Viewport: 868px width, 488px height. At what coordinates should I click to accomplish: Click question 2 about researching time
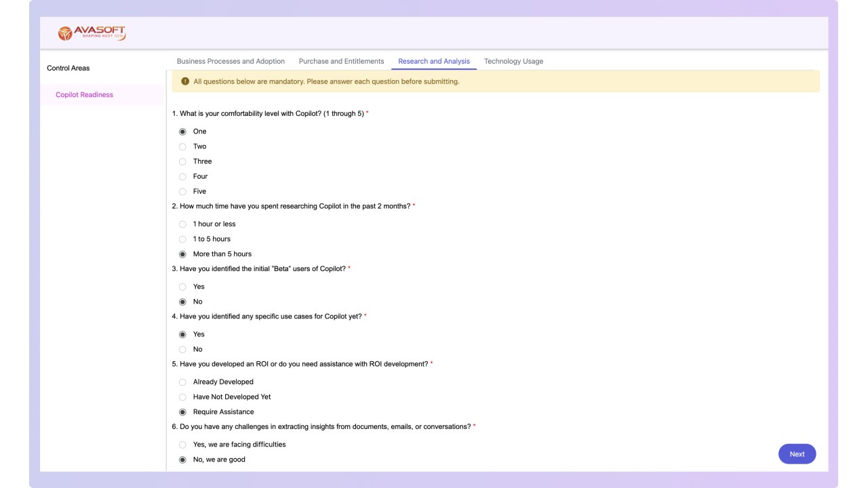(x=293, y=206)
